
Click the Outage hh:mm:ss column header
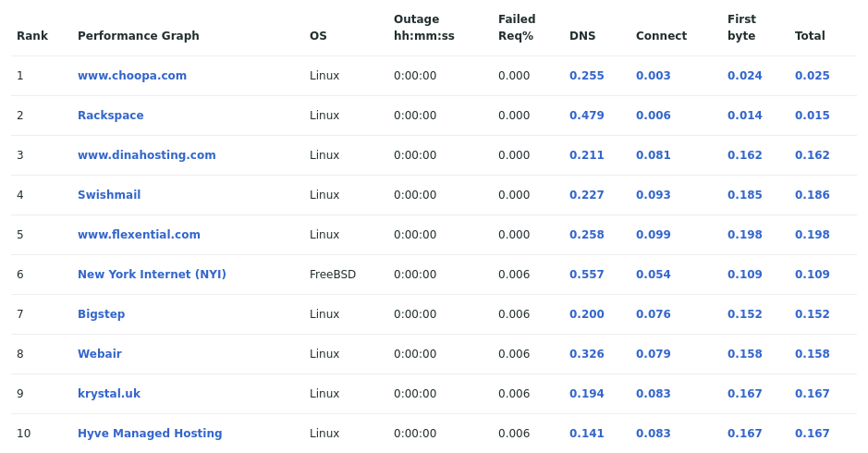coord(424,28)
